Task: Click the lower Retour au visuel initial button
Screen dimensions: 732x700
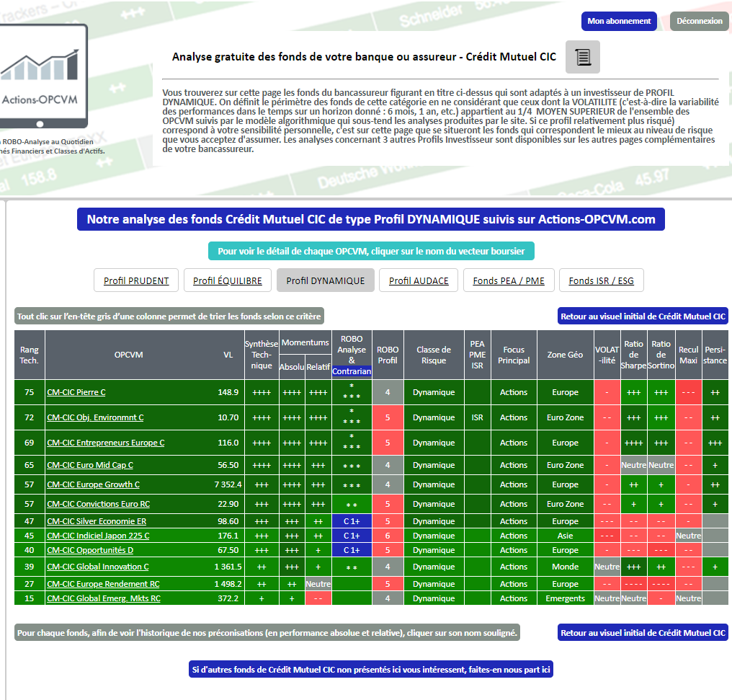Action: 643,633
